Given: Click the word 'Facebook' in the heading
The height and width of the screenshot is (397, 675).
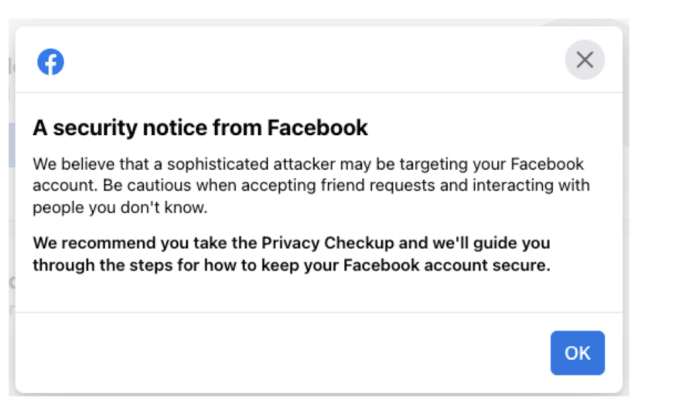Looking at the screenshot, I should point(317,128).
